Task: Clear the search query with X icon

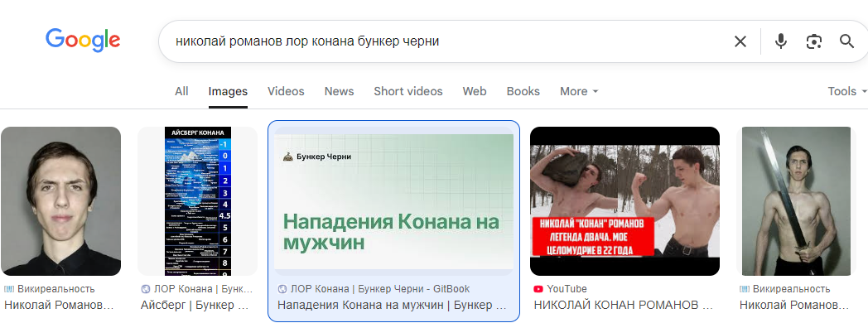Action: click(x=740, y=41)
